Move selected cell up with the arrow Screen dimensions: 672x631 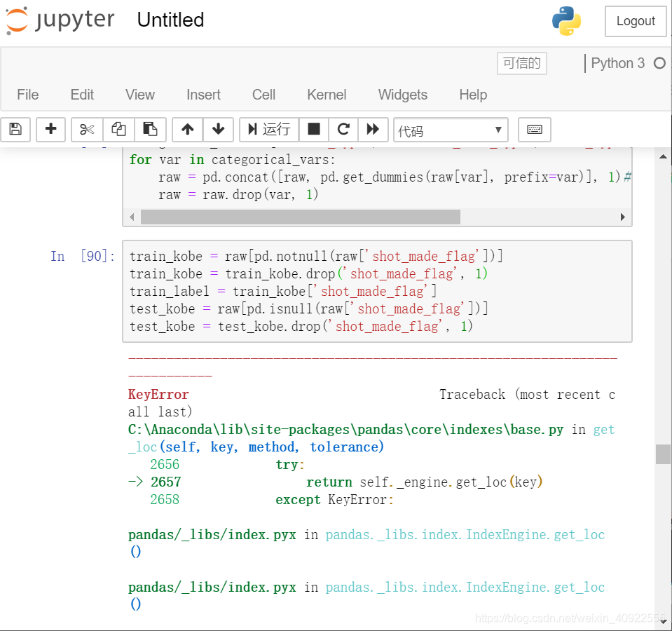point(187,129)
